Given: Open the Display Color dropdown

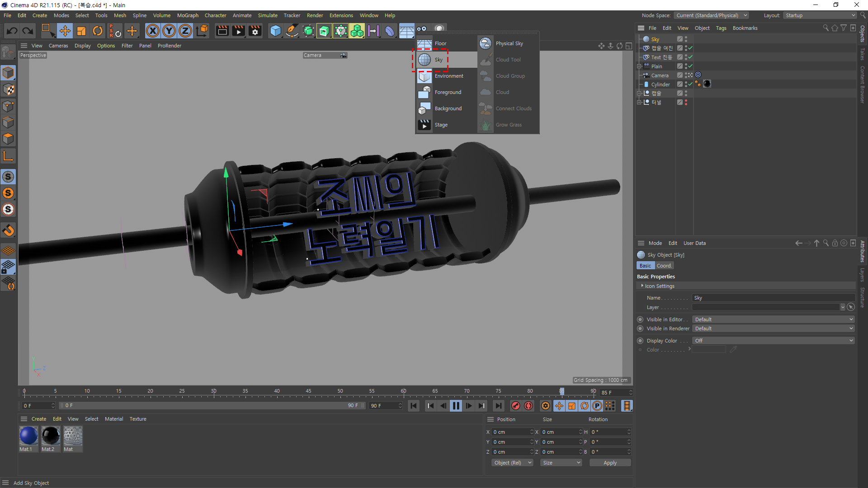Looking at the screenshot, I should point(773,341).
